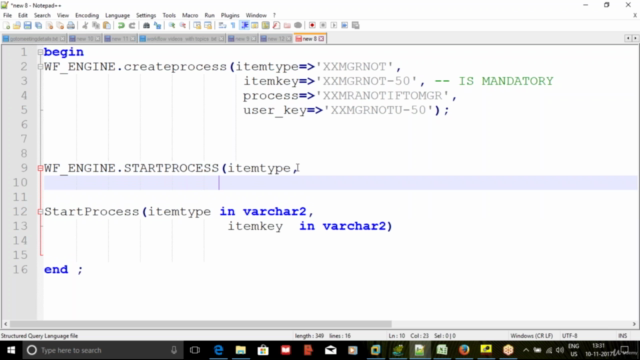Viewport: 640px width, 360px height.
Task: Click the taskbar search box
Action: 102,350
